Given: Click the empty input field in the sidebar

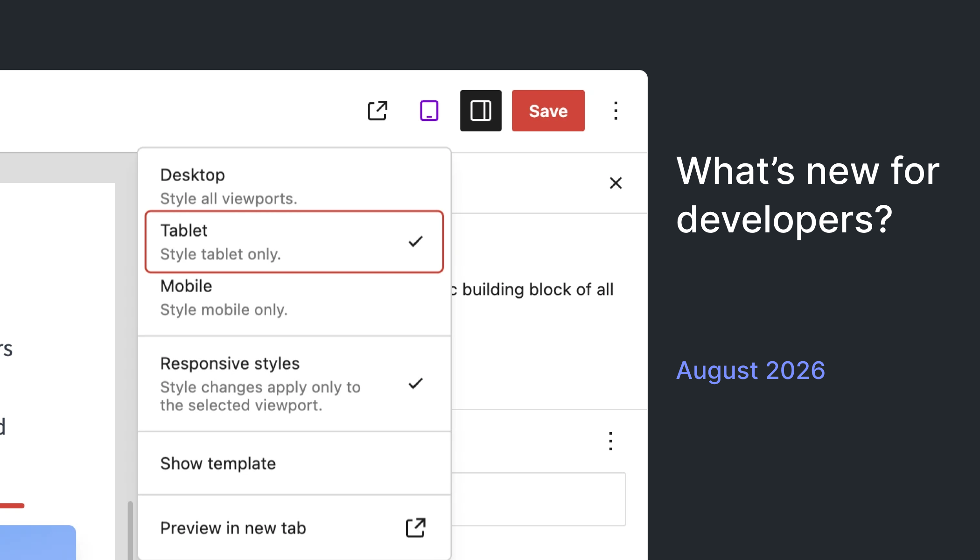Looking at the screenshot, I should [x=539, y=499].
